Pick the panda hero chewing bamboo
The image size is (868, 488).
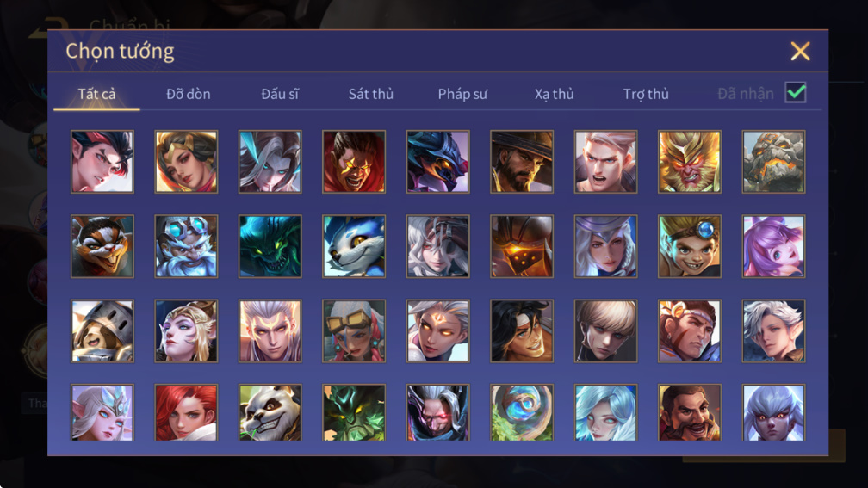(x=270, y=412)
